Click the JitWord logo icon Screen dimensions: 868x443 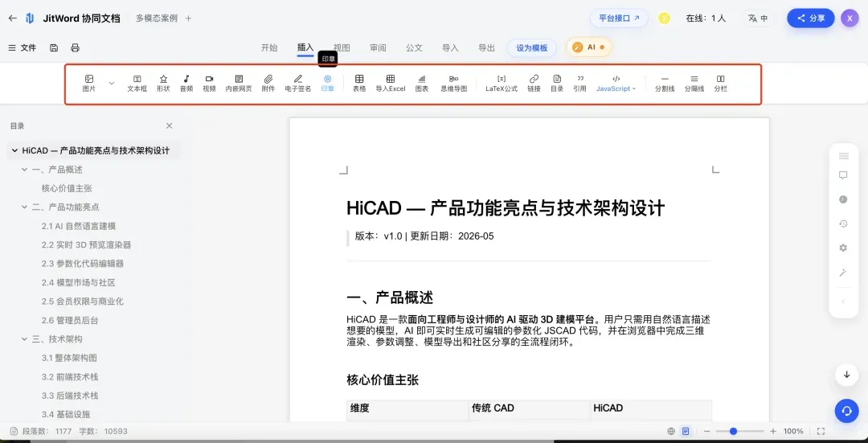(x=30, y=18)
